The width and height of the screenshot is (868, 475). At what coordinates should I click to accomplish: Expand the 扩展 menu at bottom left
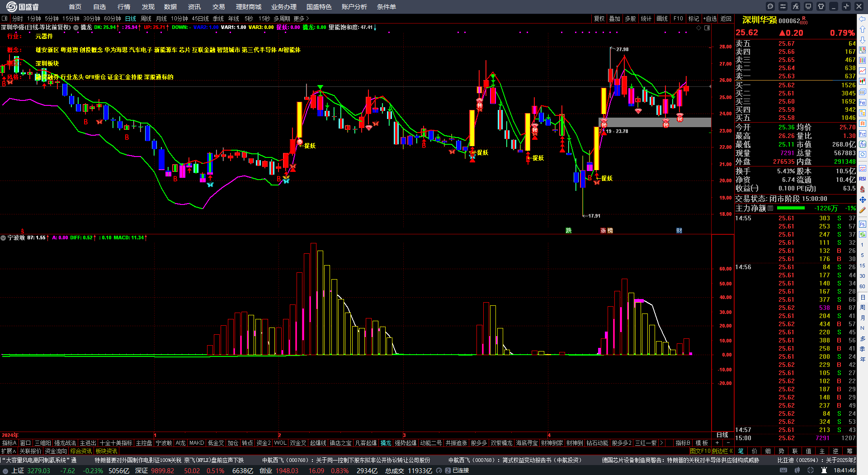click(9, 451)
